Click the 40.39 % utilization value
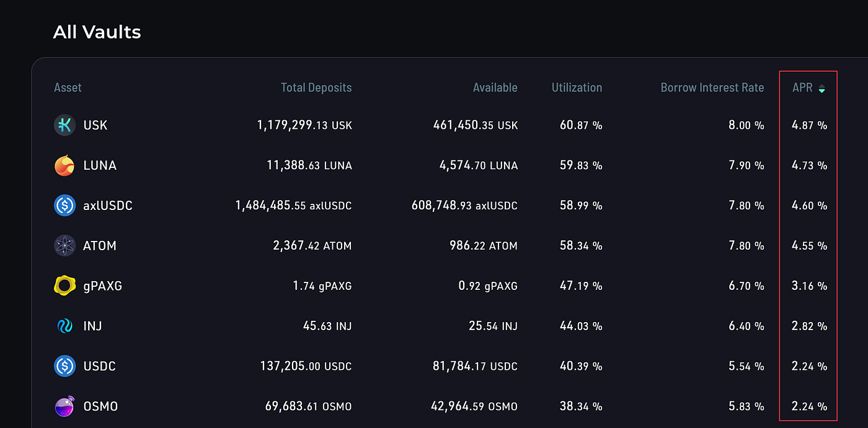This screenshot has height=428, width=868. tap(581, 366)
